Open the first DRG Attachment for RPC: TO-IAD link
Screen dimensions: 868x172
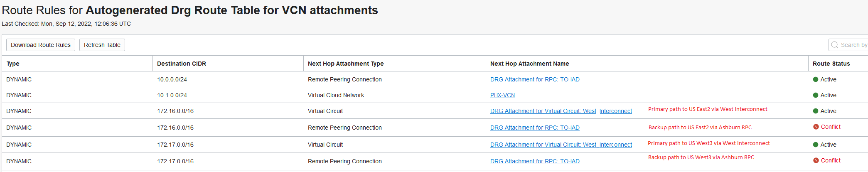click(x=535, y=79)
